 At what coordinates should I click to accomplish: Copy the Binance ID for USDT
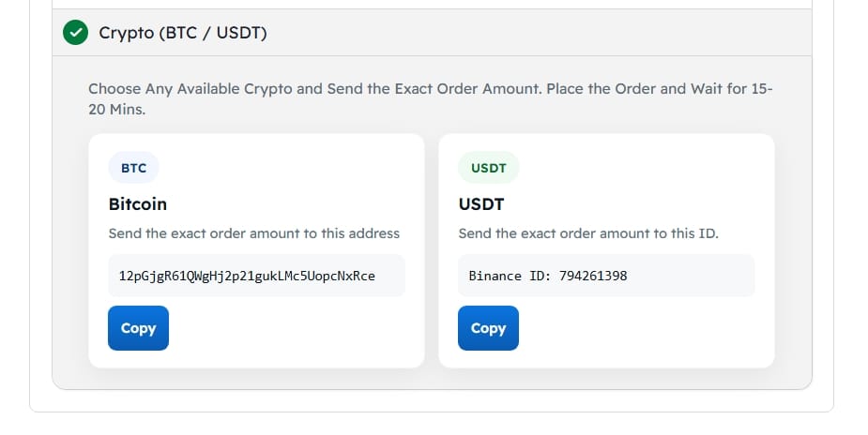[488, 328]
